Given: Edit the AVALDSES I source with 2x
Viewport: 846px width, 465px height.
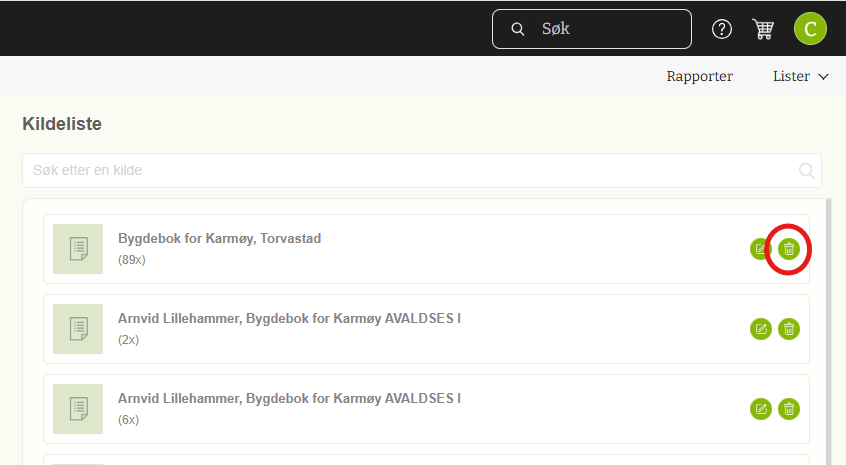Looking at the screenshot, I should coord(761,329).
